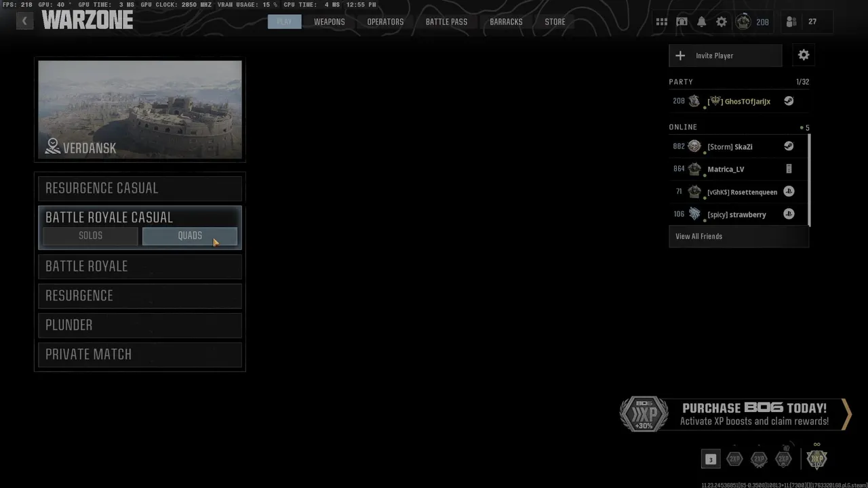Viewport: 868px width, 488px height.
Task: Expand the Private Match option
Action: [x=140, y=354]
